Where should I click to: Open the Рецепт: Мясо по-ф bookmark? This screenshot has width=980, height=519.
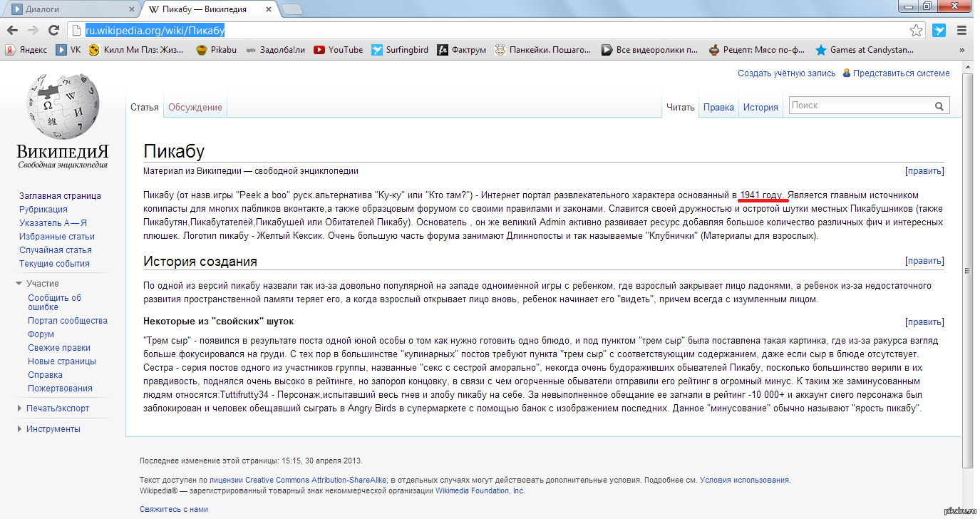(x=757, y=50)
